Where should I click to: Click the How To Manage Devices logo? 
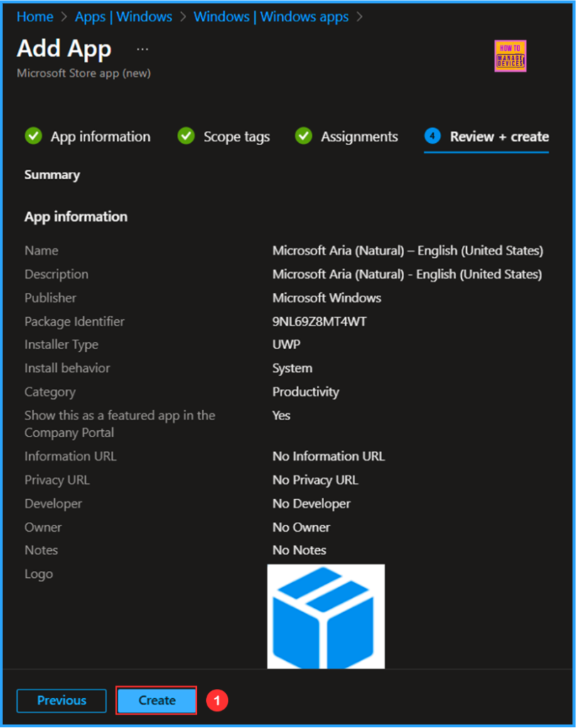coord(509,56)
